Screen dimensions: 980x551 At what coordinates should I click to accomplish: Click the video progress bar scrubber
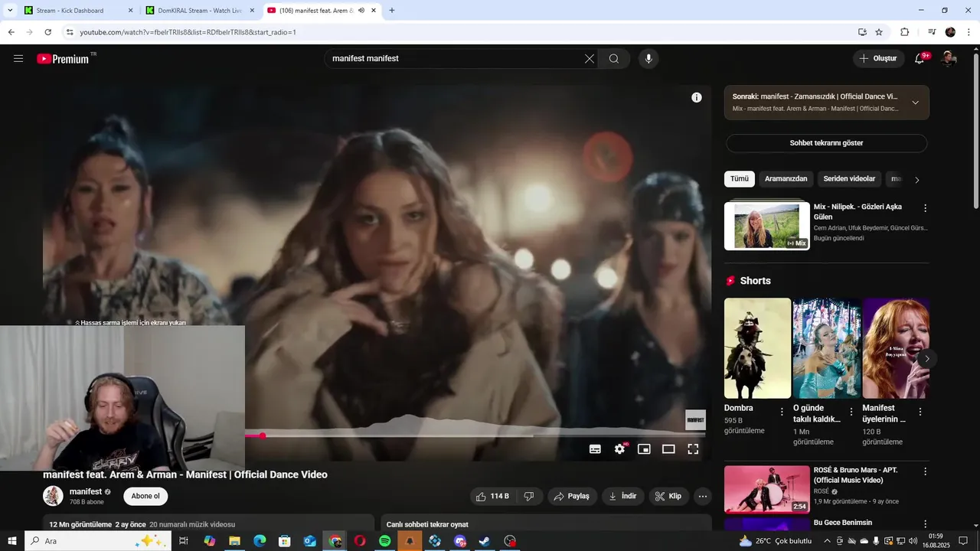coord(262,435)
